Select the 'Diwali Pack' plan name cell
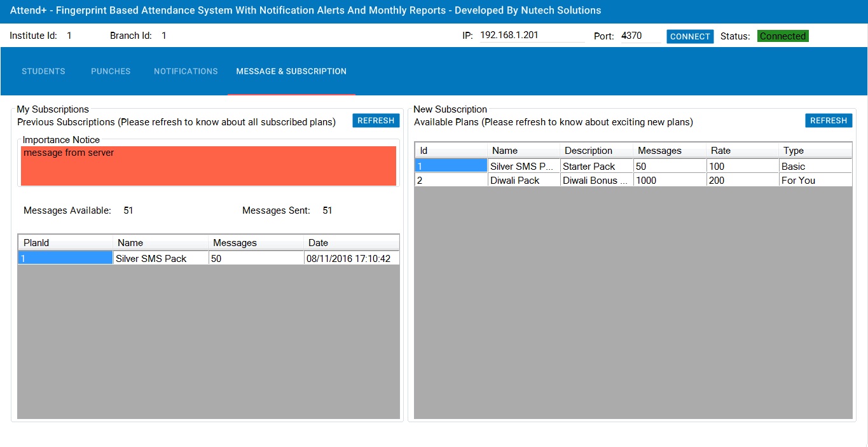 click(524, 180)
